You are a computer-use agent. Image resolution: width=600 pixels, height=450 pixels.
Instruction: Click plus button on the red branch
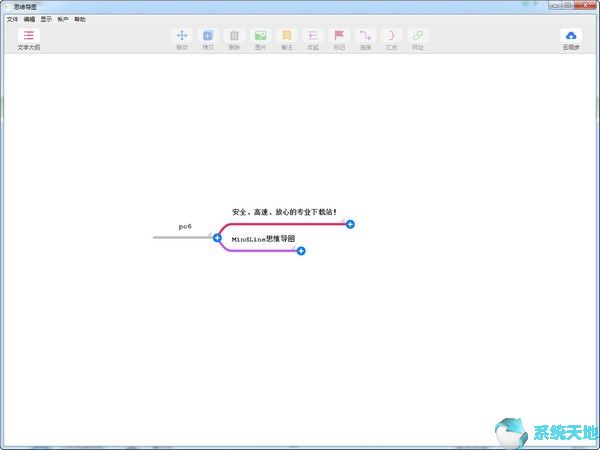pyautogui.click(x=350, y=224)
